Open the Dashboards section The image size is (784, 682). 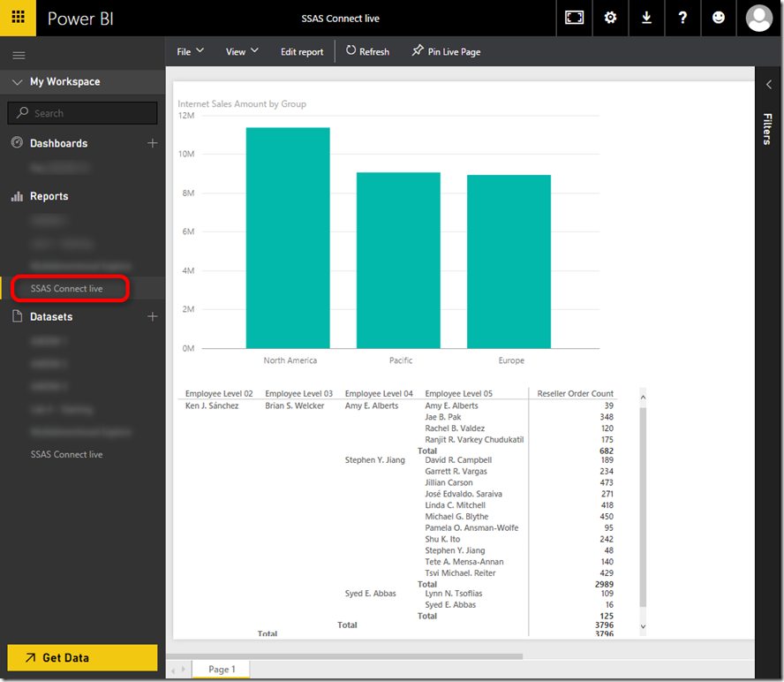pos(58,144)
